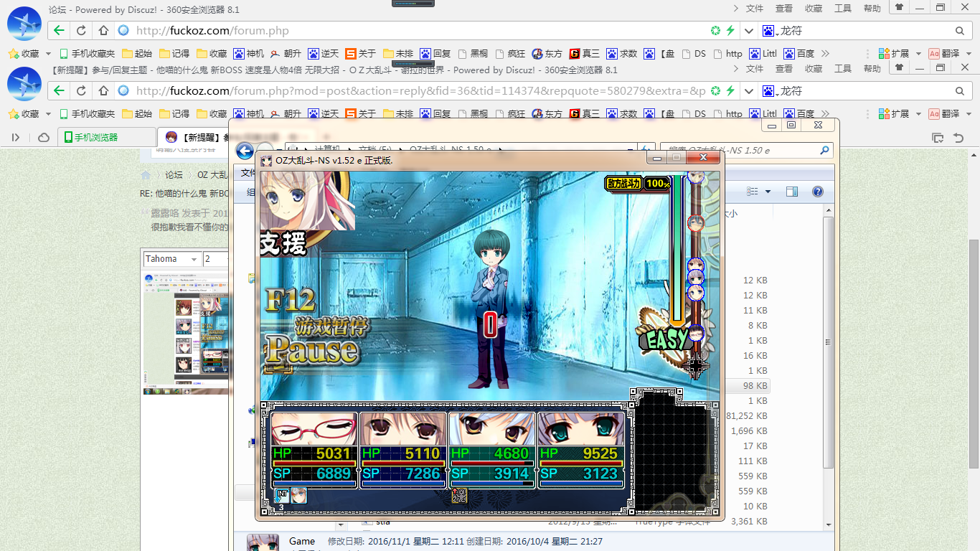Open the 查看 menu in the 论坛 window
Viewport: 980px width, 551px height.
(784, 9)
